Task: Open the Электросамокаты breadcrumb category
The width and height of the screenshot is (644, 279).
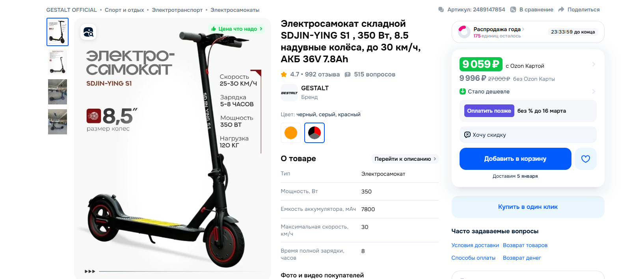Action: [x=235, y=10]
